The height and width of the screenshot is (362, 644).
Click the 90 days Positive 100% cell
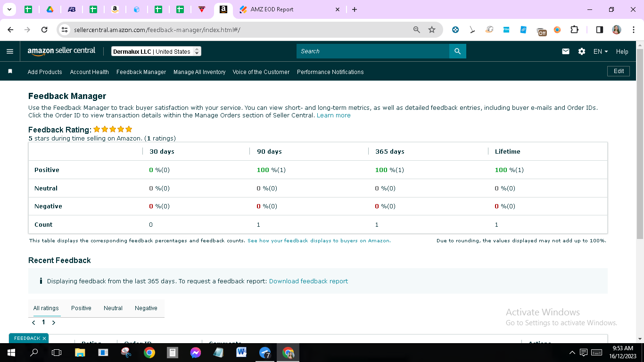tap(271, 170)
